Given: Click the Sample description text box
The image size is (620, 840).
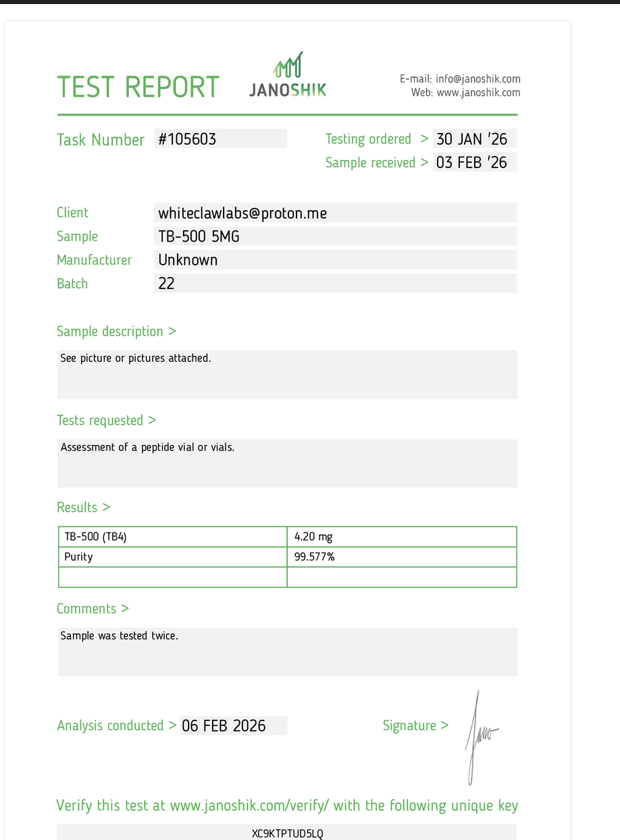Looking at the screenshot, I should coord(287,373).
